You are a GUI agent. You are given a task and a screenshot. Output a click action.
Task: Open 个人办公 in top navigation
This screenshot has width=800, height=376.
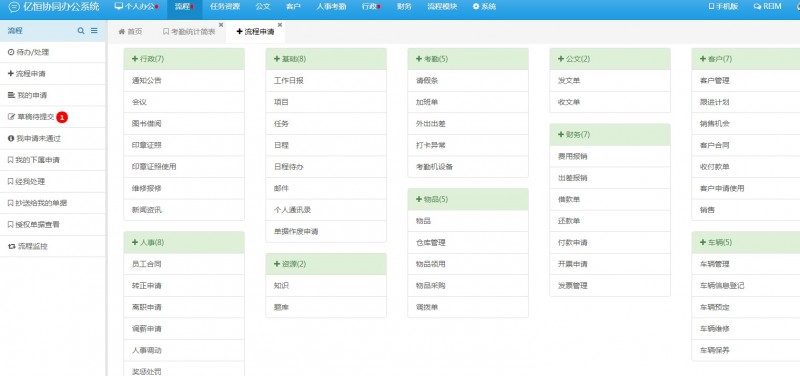coord(136,7)
